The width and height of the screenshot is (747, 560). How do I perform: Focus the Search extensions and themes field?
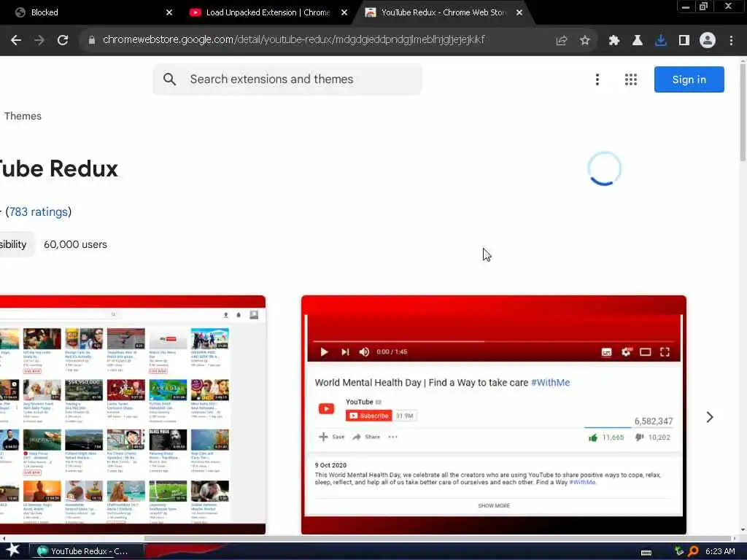(x=287, y=79)
